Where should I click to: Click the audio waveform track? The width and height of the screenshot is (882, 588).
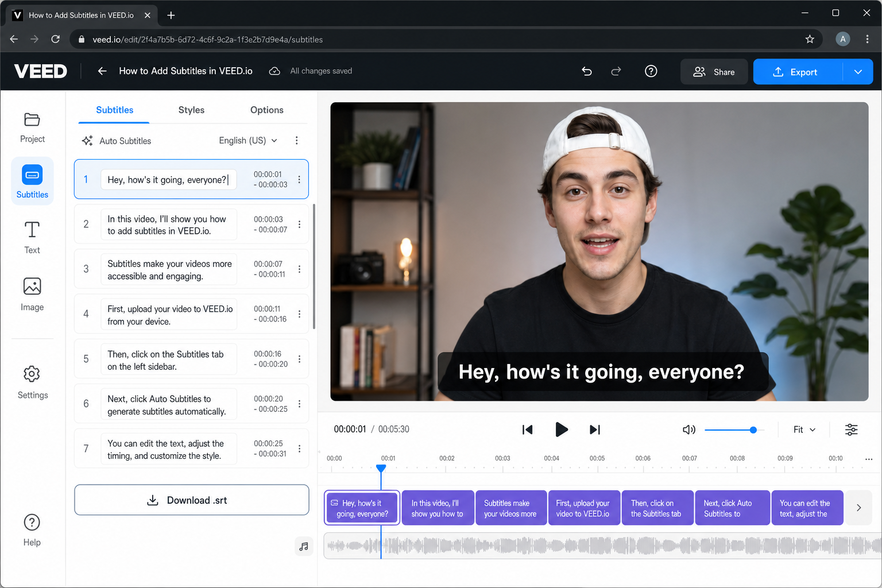[x=602, y=546]
